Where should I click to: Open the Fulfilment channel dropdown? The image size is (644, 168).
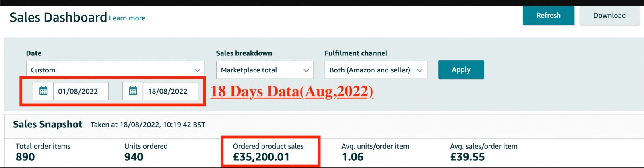(x=376, y=70)
